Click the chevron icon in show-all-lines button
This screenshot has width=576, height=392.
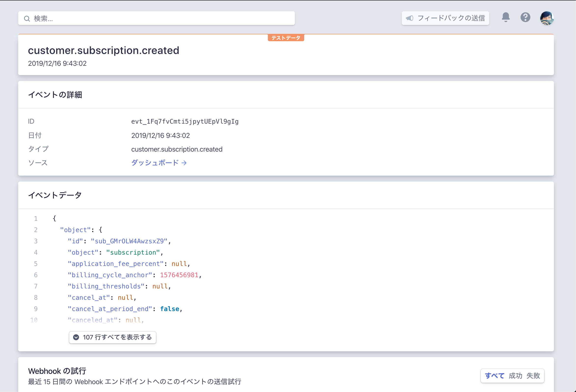pyautogui.click(x=76, y=337)
